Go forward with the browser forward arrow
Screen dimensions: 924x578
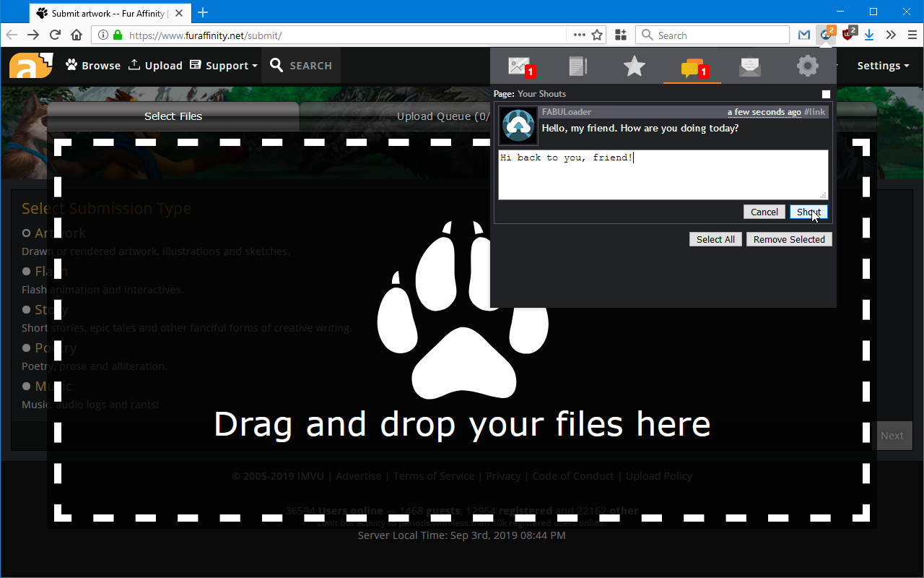pos(33,35)
